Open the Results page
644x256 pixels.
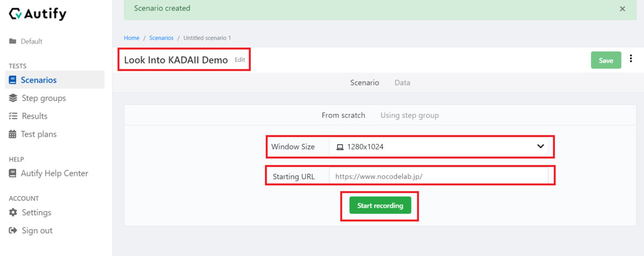tap(28, 116)
